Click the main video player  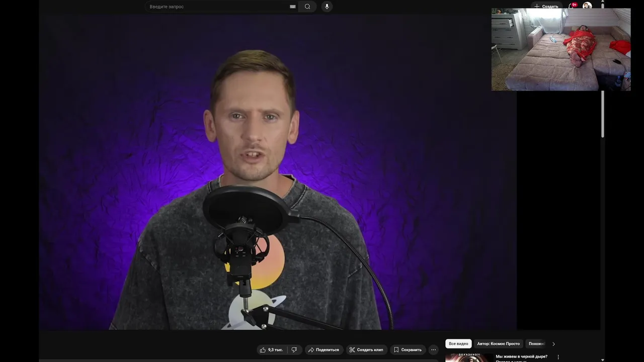pos(278,172)
